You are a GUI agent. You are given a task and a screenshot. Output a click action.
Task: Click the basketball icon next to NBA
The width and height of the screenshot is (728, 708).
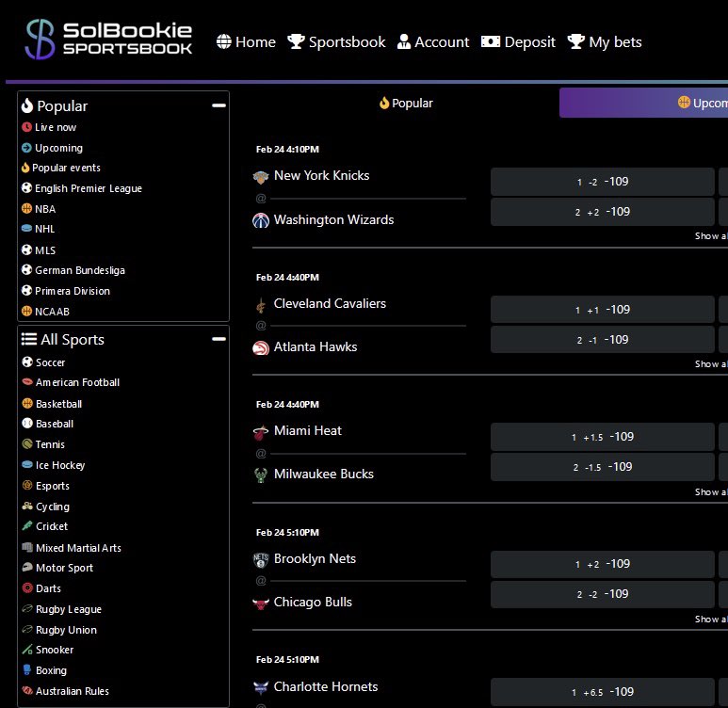(x=27, y=209)
